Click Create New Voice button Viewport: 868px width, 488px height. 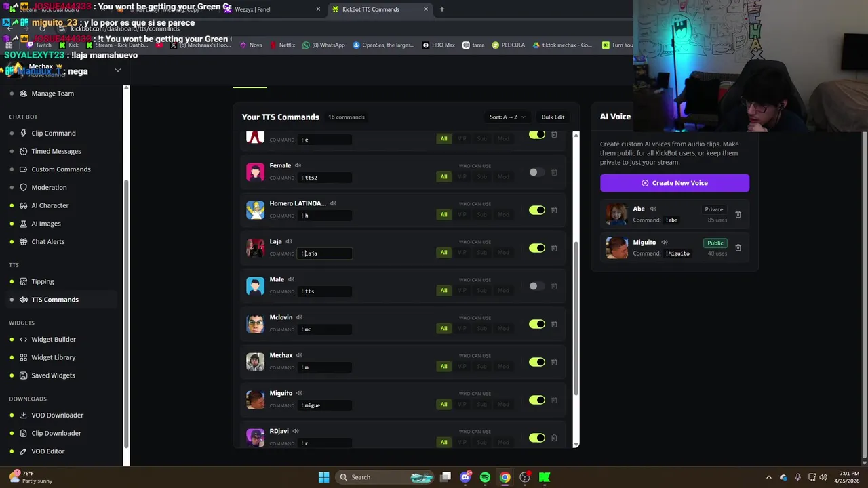(675, 183)
